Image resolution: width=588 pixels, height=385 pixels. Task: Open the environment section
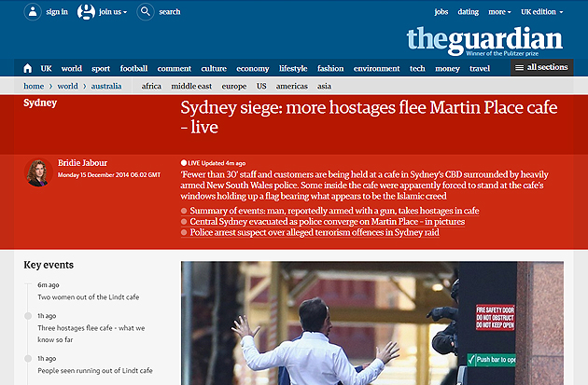[376, 69]
